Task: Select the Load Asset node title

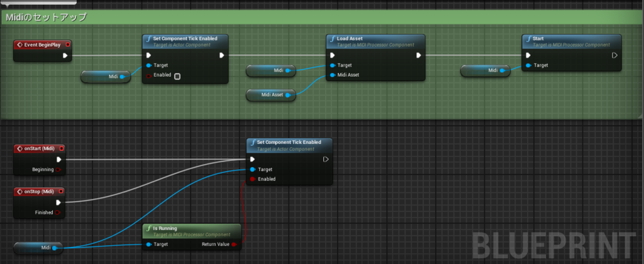Action: (x=350, y=38)
